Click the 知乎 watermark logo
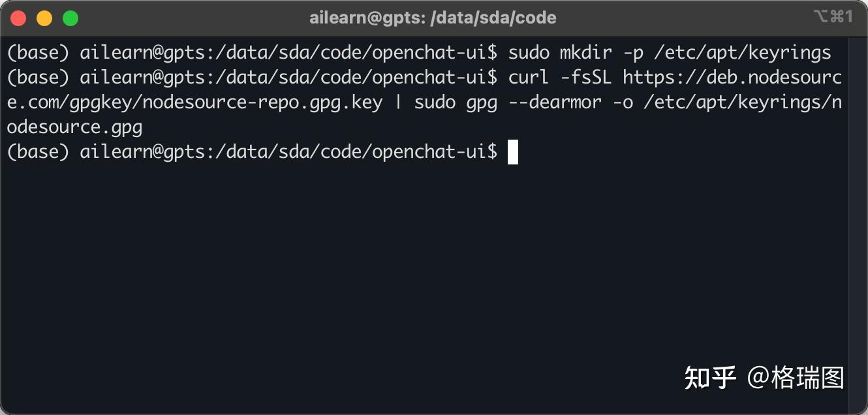This screenshot has width=868, height=415. coord(710,377)
